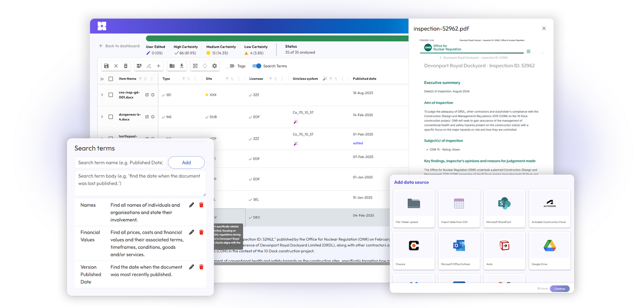Click into the search term name field

[120, 162]
